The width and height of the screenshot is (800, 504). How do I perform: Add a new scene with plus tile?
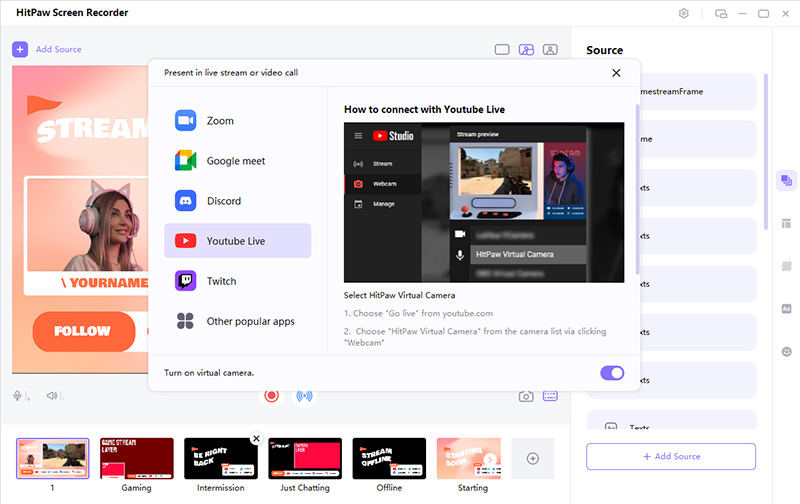[x=533, y=459]
